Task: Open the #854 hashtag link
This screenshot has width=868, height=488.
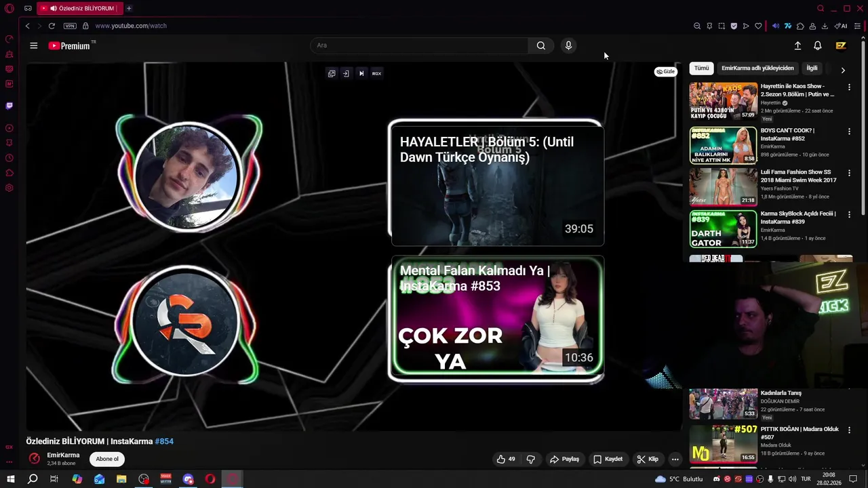Action: pos(164,441)
